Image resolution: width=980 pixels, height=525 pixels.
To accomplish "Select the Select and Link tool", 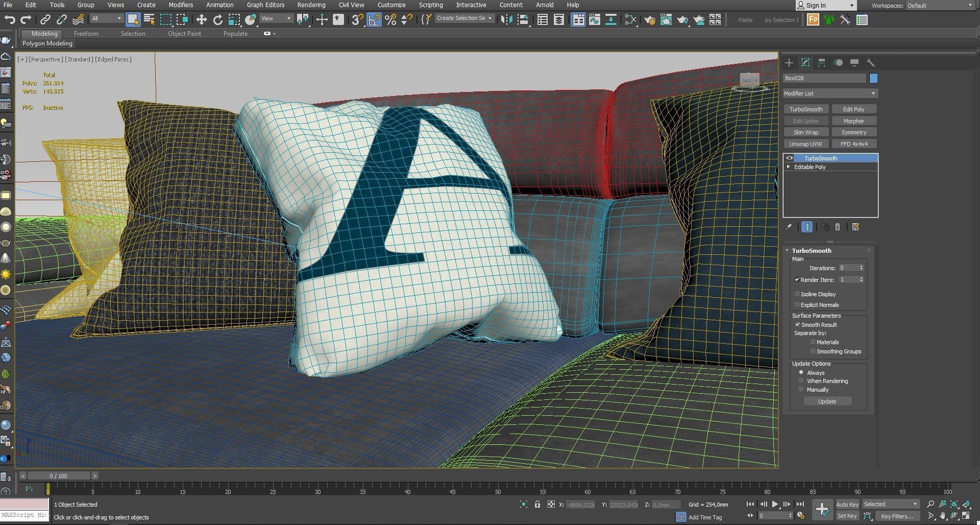I will [45, 20].
